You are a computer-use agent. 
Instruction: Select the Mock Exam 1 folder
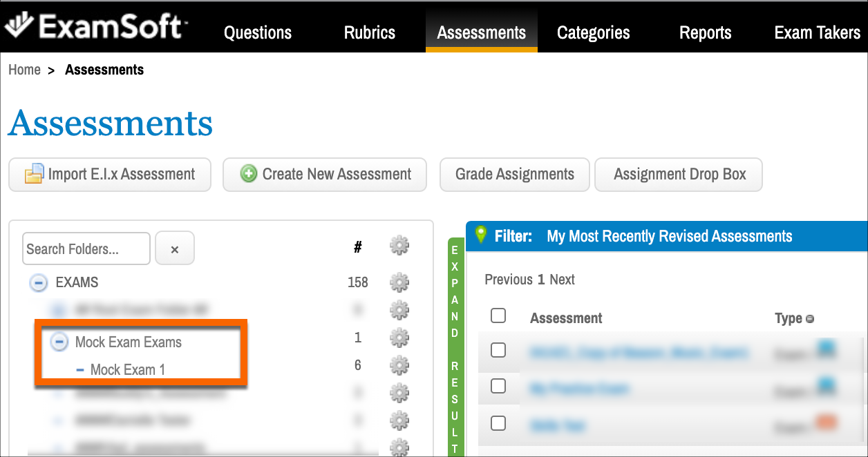(127, 370)
